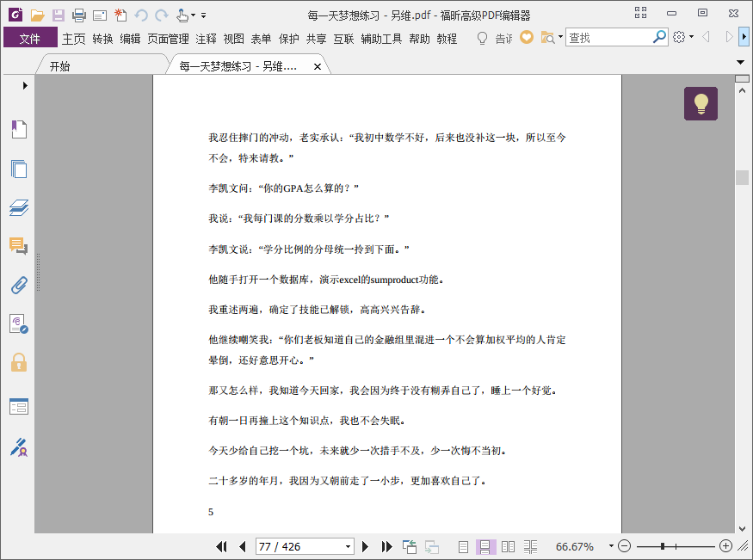Open the 转换 ribbon tab
753x560 pixels.
click(102, 39)
